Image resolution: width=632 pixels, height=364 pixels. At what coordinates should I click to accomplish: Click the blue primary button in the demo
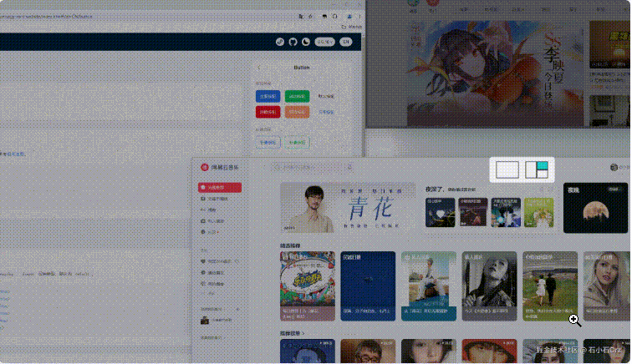coord(268,96)
